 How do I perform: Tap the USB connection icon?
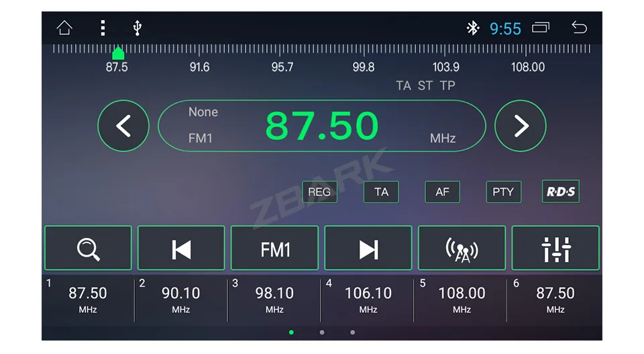137,28
